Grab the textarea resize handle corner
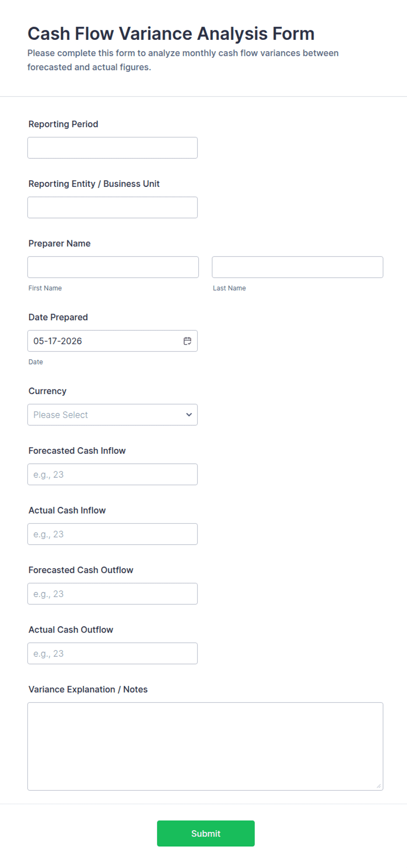Image resolution: width=407 pixels, height=868 pixels. pyautogui.click(x=379, y=786)
